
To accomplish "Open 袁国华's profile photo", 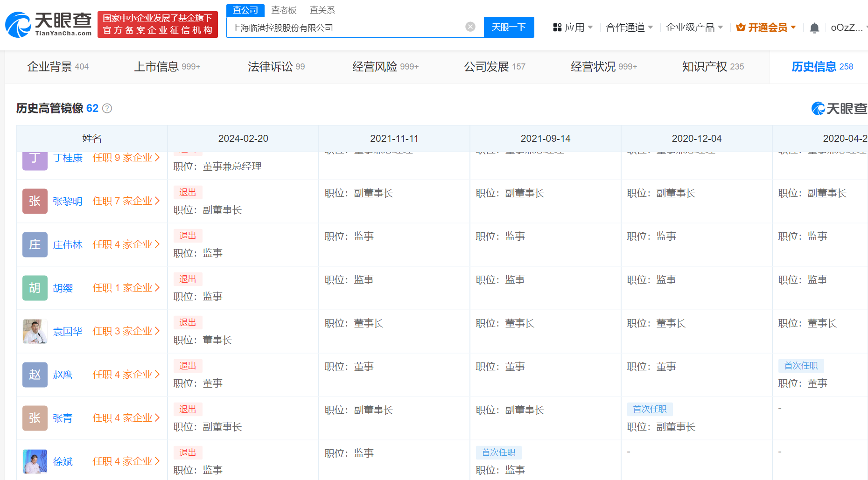I will coord(35,331).
